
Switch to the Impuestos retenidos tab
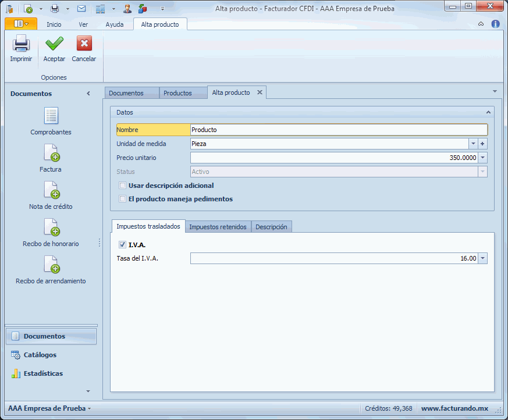(218, 227)
